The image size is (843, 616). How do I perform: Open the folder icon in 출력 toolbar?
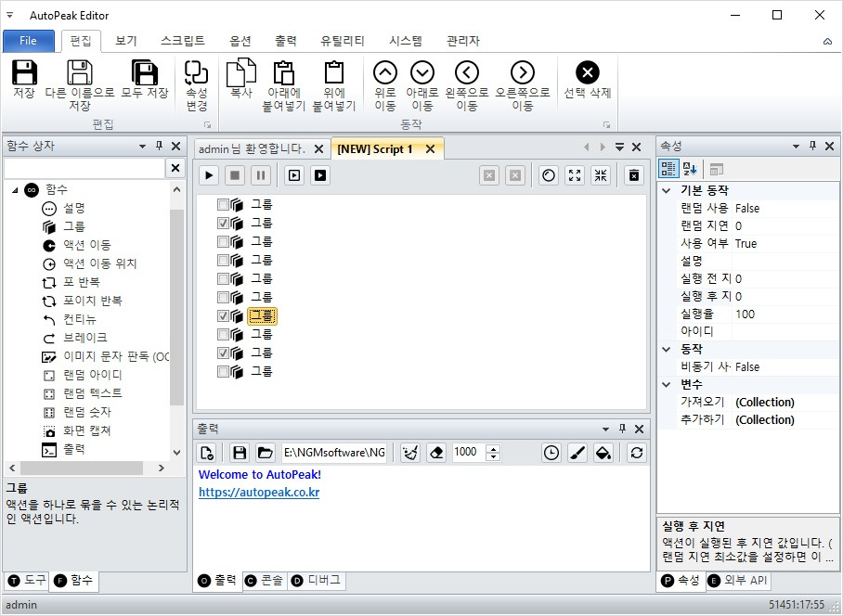click(265, 453)
